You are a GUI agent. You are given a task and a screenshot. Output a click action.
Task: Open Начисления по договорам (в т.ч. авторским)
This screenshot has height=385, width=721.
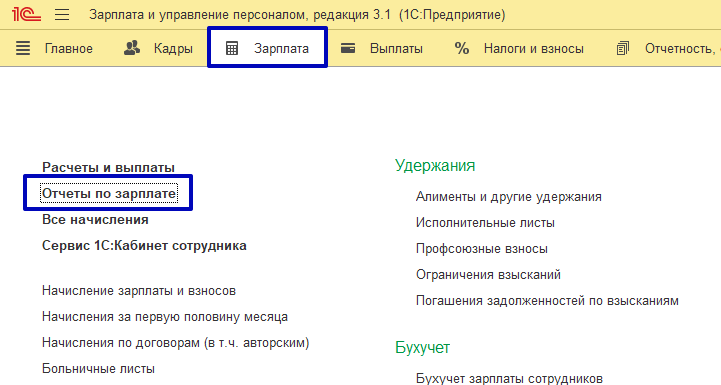click(x=176, y=343)
